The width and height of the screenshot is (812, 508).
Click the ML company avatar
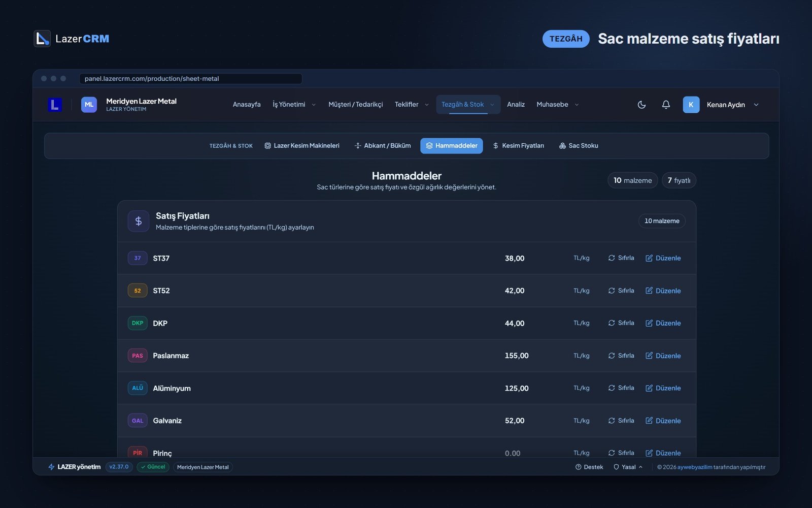89,105
